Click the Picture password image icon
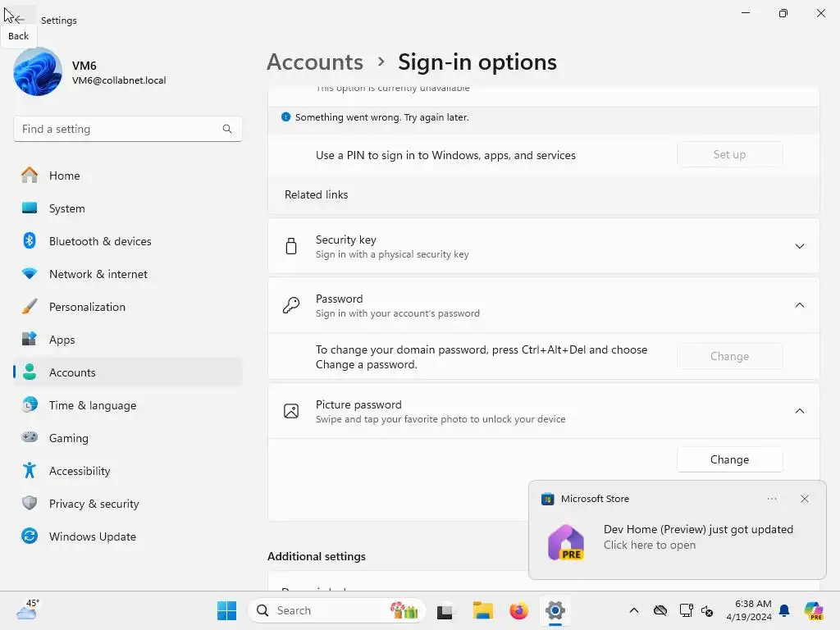Screen dimensions: 840x630 [291, 412]
